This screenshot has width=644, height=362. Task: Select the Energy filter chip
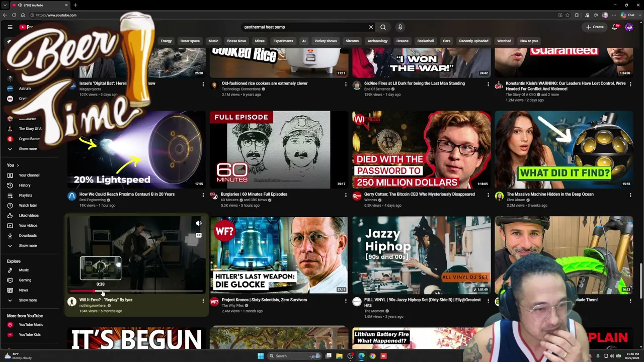pyautogui.click(x=166, y=41)
